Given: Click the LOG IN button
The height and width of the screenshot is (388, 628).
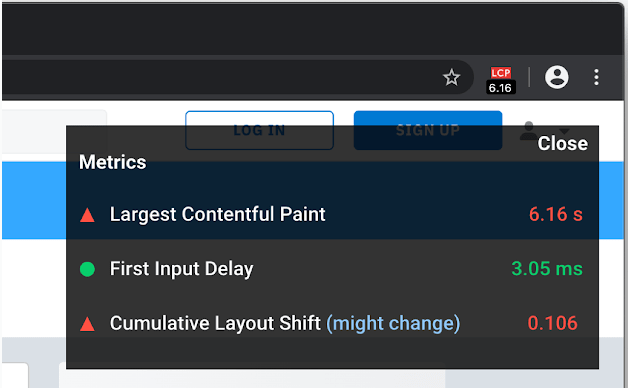Looking at the screenshot, I should (x=260, y=130).
